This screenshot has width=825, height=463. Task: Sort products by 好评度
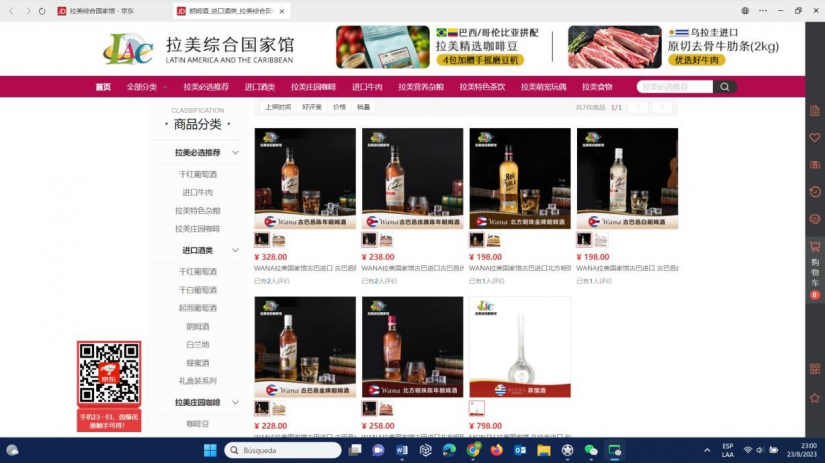coord(311,107)
